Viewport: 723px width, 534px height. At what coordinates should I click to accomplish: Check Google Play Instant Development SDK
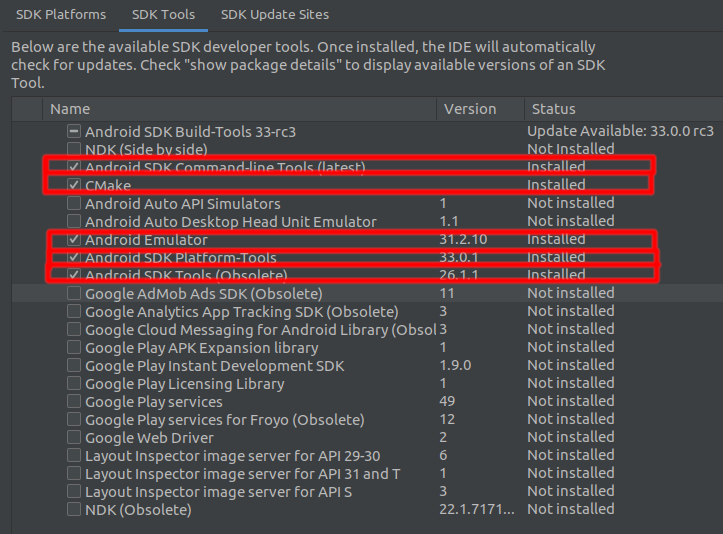74,365
